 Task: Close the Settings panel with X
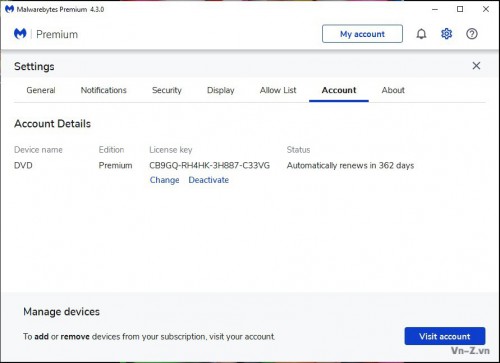(476, 66)
